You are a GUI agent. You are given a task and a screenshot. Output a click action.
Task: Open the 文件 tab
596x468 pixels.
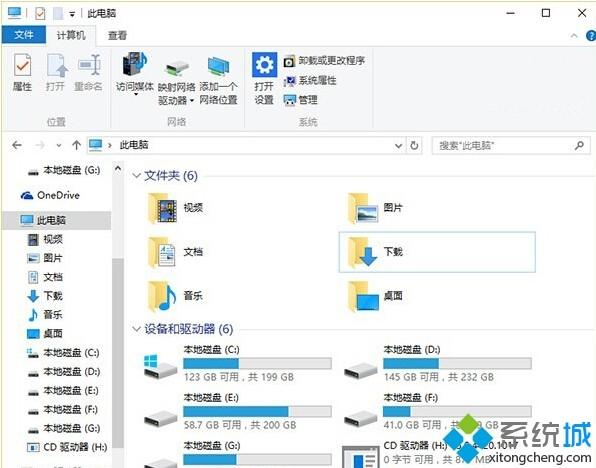point(24,35)
